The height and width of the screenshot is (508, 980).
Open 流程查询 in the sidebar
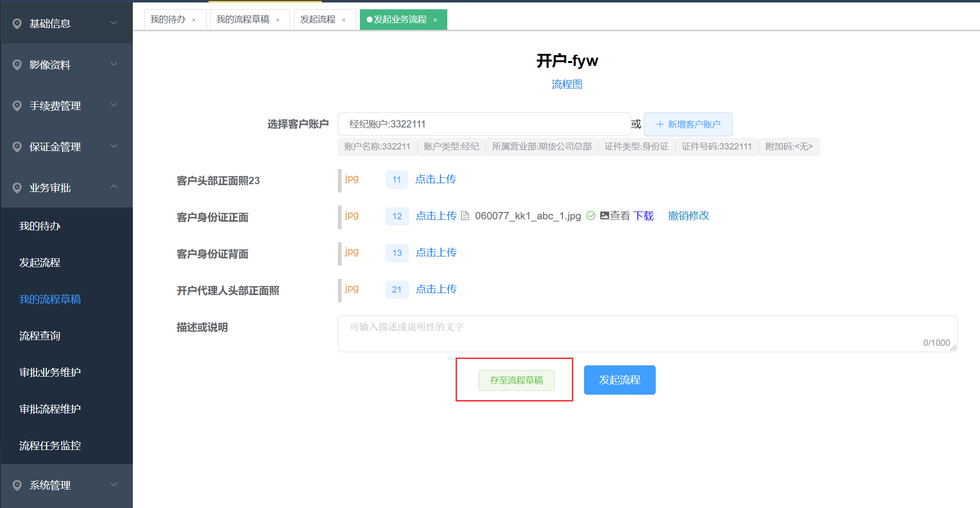pyautogui.click(x=66, y=336)
